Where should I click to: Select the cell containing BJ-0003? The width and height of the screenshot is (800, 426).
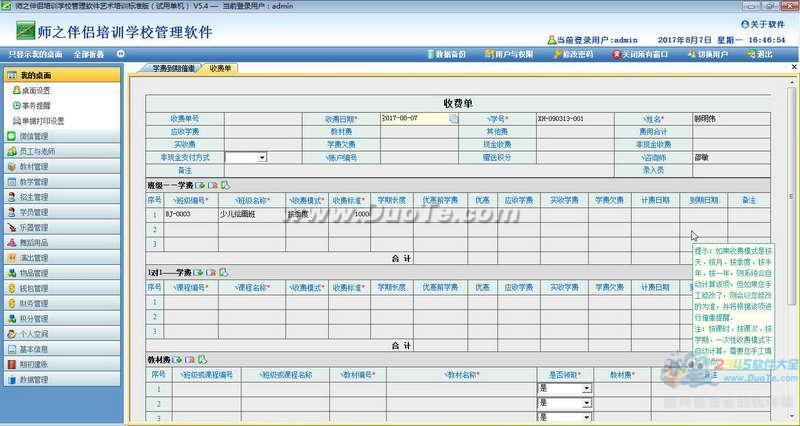click(191, 214)
